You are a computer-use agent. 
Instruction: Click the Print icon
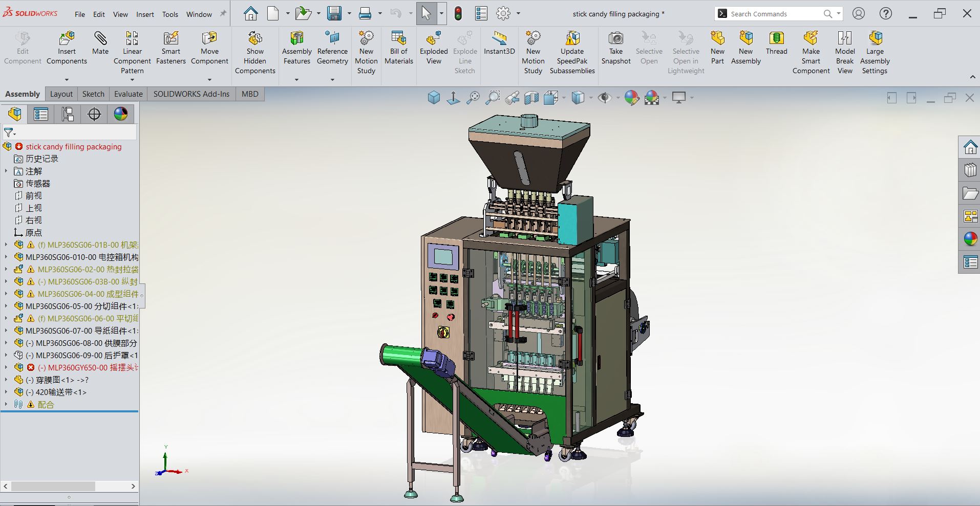tap(365, 14)
